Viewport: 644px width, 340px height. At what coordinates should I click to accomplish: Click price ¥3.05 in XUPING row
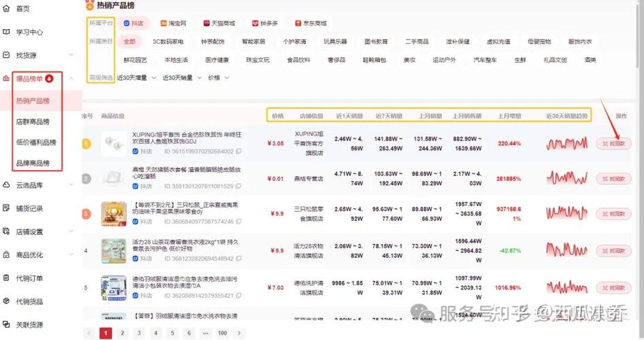tap(275, 143)
